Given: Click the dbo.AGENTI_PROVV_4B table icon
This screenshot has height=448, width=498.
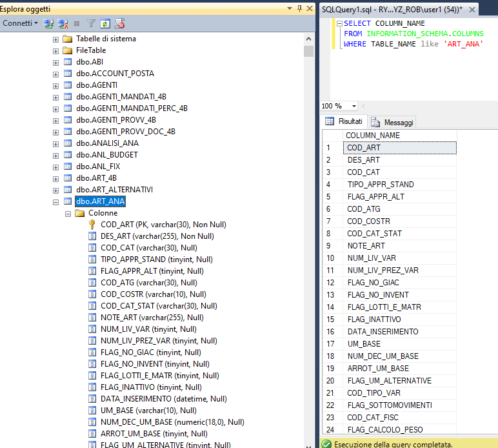Looking at the screenshot, I should (68, 120).
